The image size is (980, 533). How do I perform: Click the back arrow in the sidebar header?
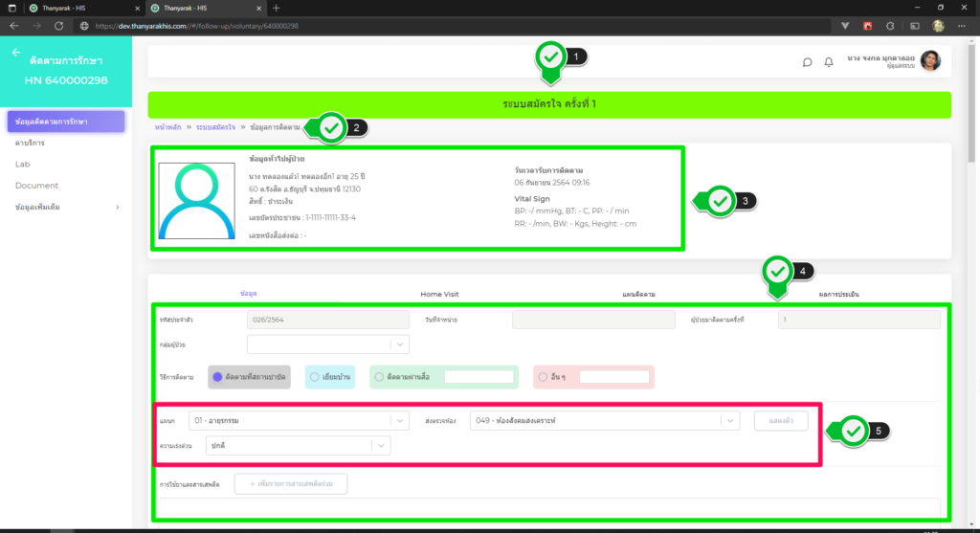click(x=16, y=53)
